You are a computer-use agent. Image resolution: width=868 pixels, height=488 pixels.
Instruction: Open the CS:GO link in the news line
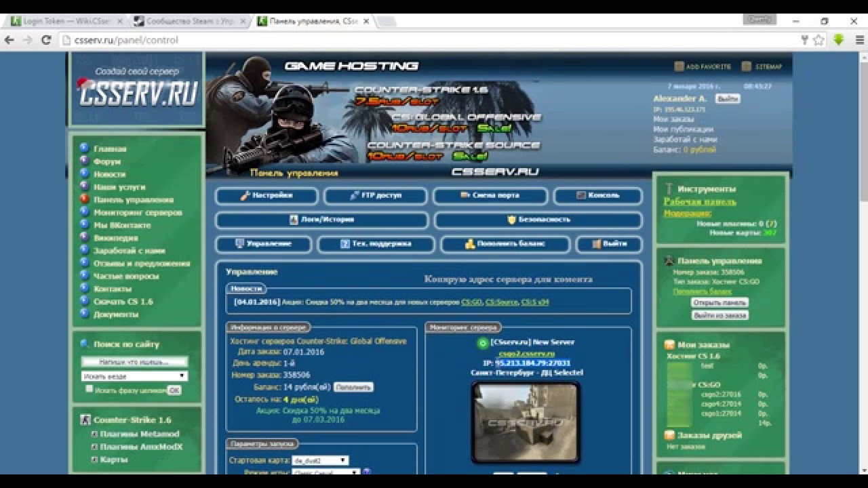472,302
